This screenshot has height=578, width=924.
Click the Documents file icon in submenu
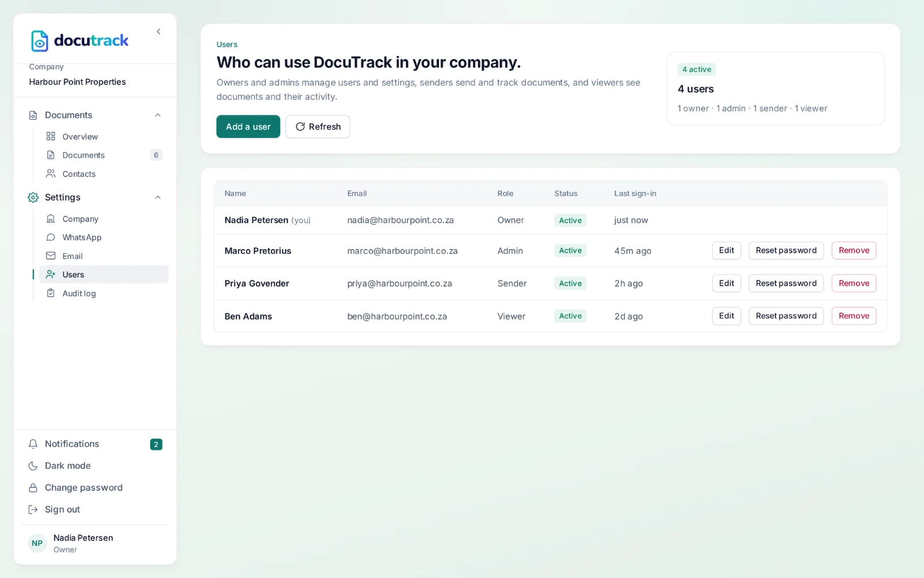click(51, 155)
